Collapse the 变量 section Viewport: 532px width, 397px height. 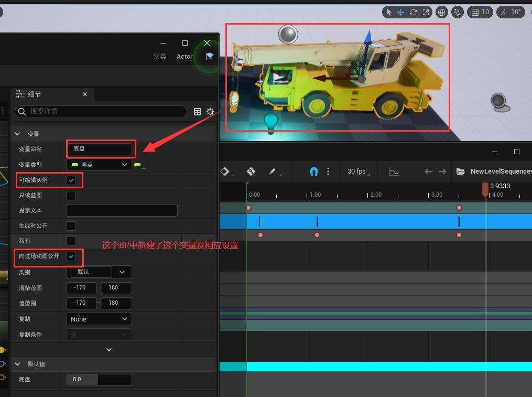[x=17, y=134]
